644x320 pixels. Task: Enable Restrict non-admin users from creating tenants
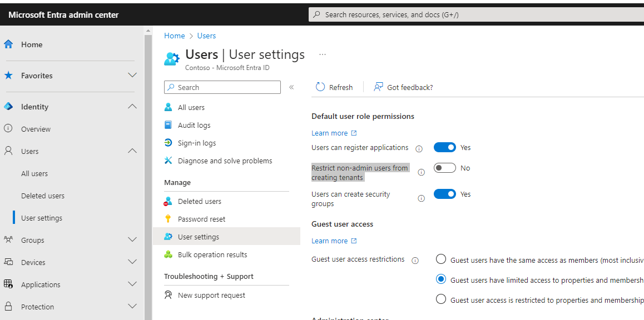pos(444,167)
